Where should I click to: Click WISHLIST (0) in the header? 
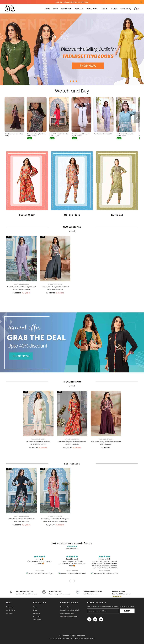pyautogui.click(x=126, y=9)
